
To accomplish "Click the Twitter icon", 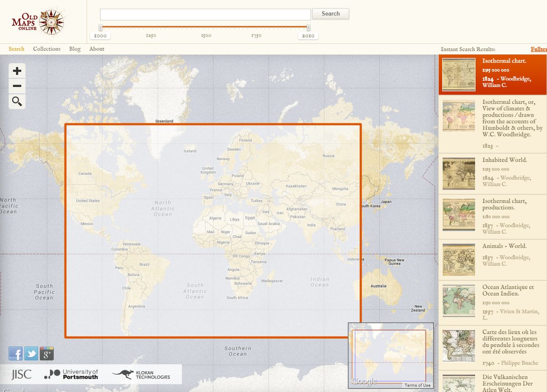I will [x=31, y=353].
